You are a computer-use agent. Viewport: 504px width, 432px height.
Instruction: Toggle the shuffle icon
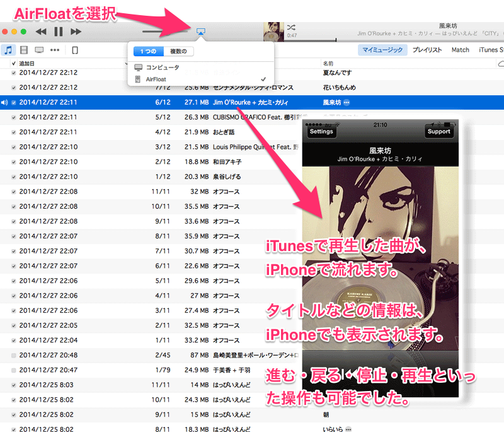[291, 27]
